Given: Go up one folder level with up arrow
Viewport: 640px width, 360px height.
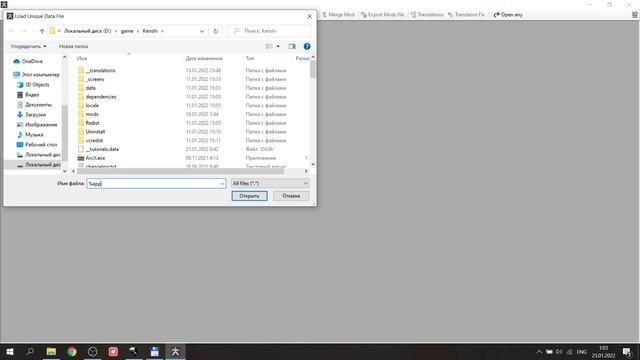Looking at the screenshot, I should [x=42, y=31].
